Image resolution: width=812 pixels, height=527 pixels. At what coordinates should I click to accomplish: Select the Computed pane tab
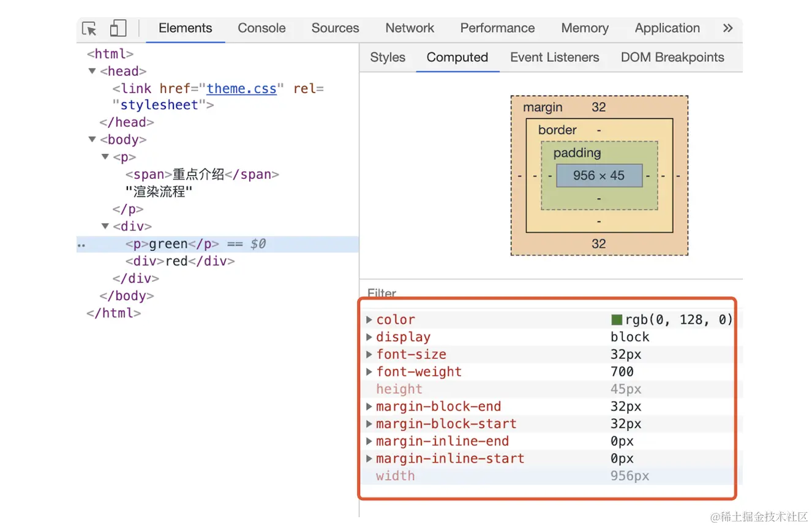click(x=457, y=58)
